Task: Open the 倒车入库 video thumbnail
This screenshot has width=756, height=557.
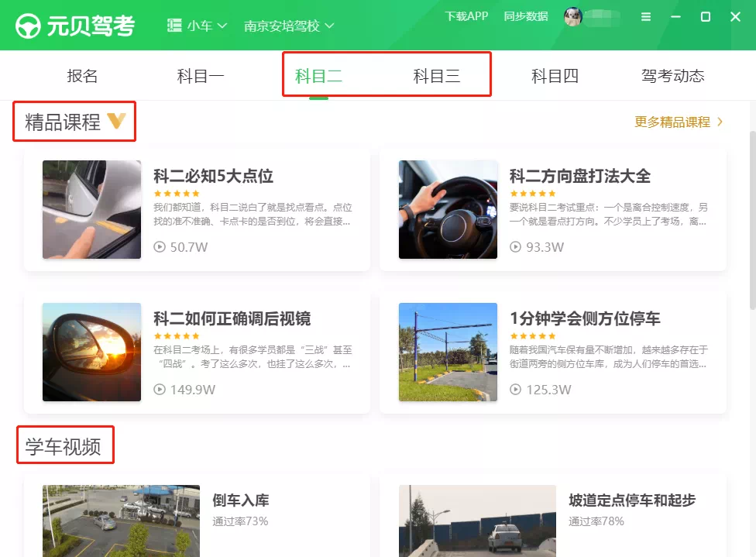Action: click(x=121, y=521)
